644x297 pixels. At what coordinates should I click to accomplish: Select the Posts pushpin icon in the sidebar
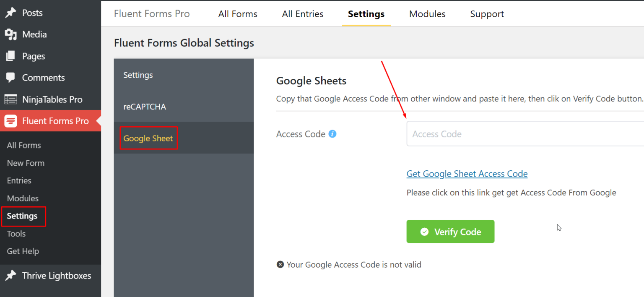pyautogui.click(x=11, y=13)
